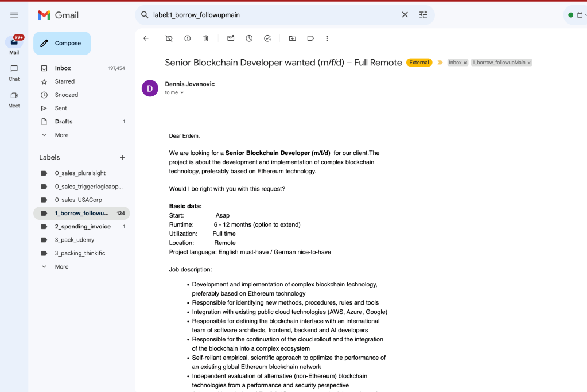587x392 pixels.
Task: Select the 0_sales_triggerlogicapp label
Action: pyautogui.click(x=81, y=187)
